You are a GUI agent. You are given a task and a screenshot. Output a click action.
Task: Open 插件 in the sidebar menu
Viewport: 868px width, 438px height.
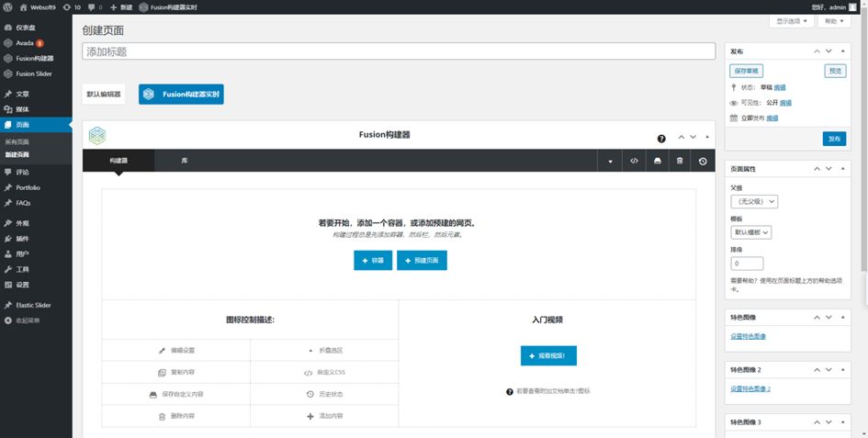(x=22, y=239)
